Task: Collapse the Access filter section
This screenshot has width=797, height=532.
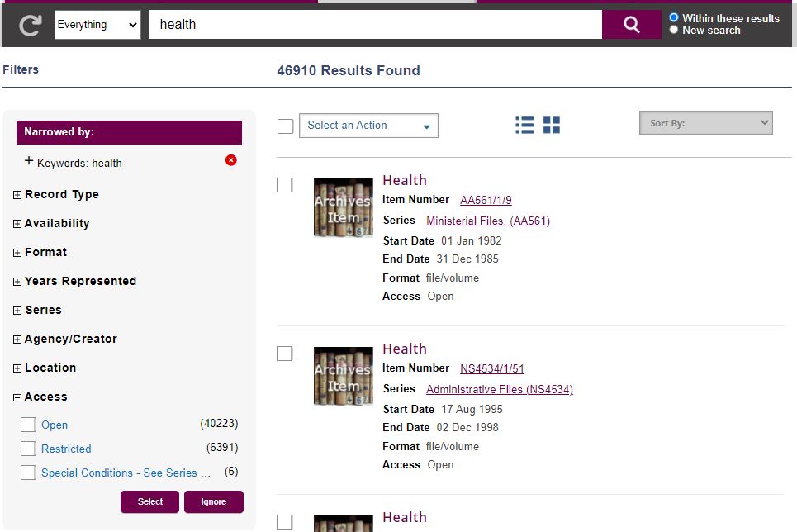Action: tap(17, 397)
